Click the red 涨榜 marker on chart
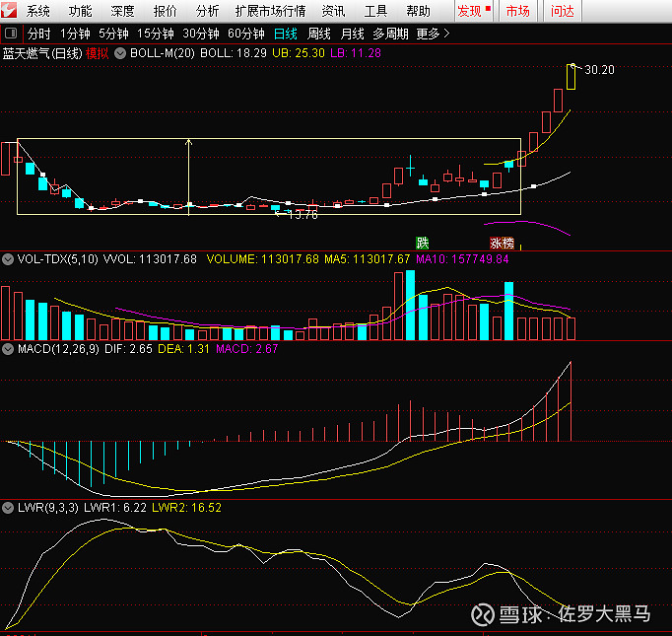Viewport: 672px width, 636px height. (x=502, y=244)
